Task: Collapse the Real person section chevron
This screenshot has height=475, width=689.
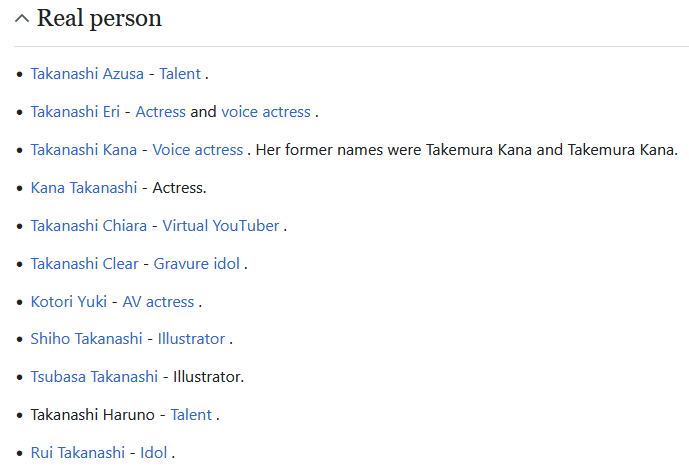Action: (22, 18)
